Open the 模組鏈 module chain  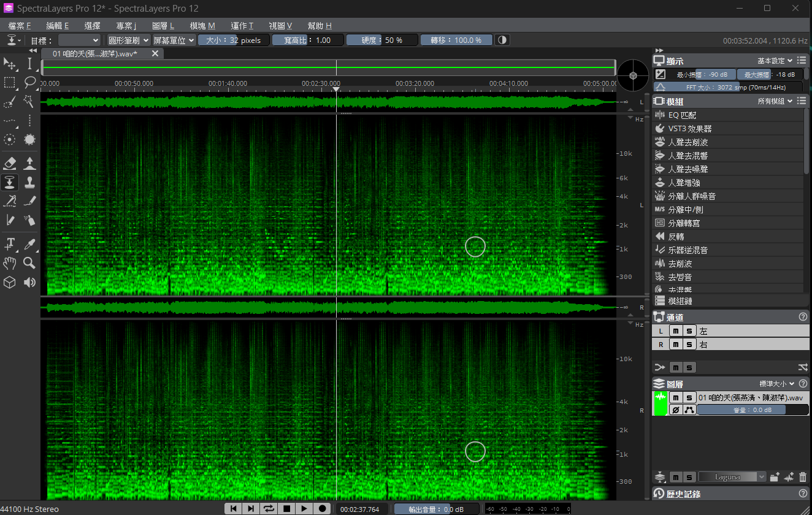(730, 301)
